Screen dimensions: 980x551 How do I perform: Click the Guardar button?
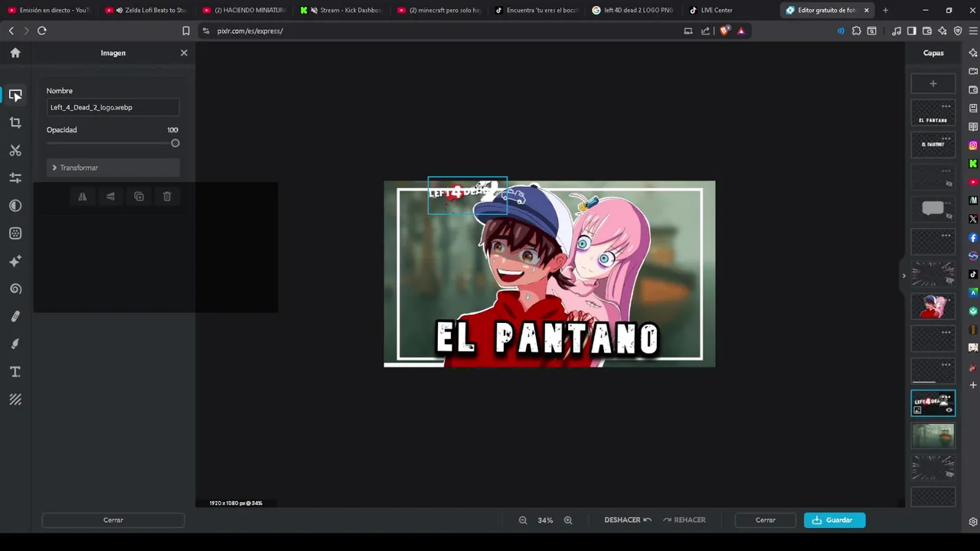(835, 520)
